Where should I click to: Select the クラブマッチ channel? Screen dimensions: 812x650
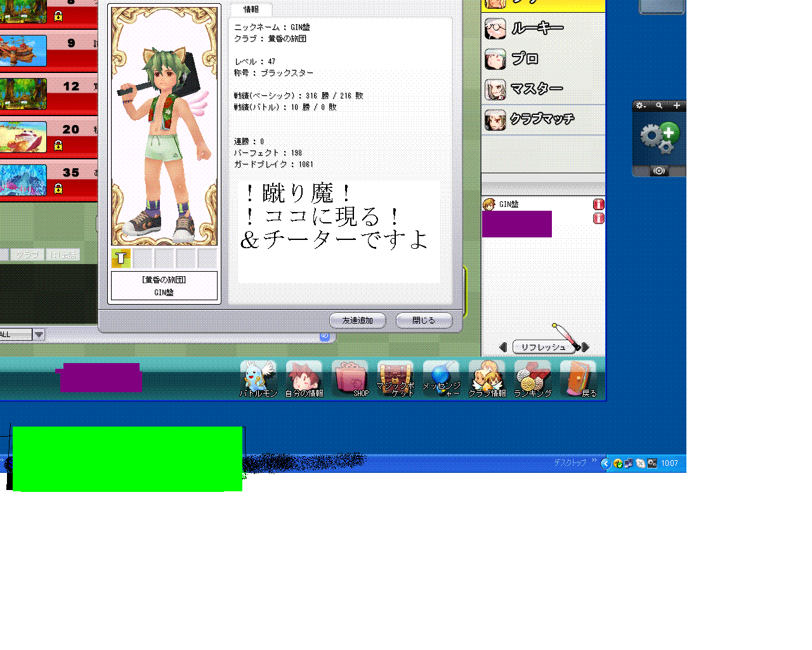(x=542, y=119)
